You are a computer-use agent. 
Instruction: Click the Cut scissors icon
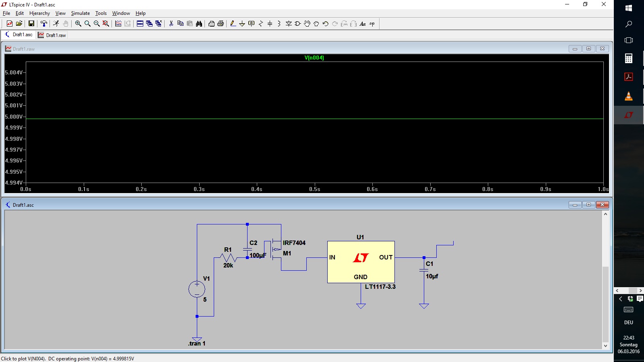point(171,24)
